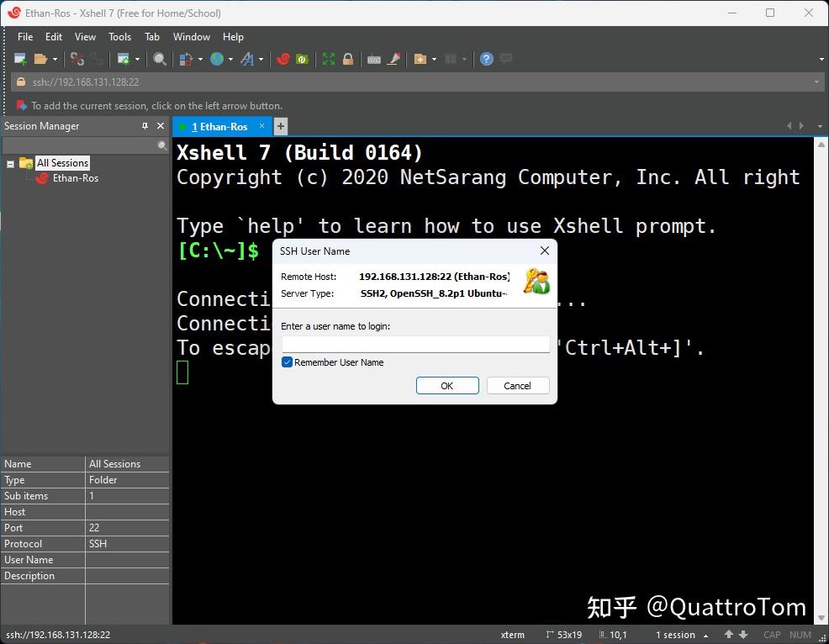The image size is (829, 644).
Task: Select All Sessions folder in tree
Action: 62,163
